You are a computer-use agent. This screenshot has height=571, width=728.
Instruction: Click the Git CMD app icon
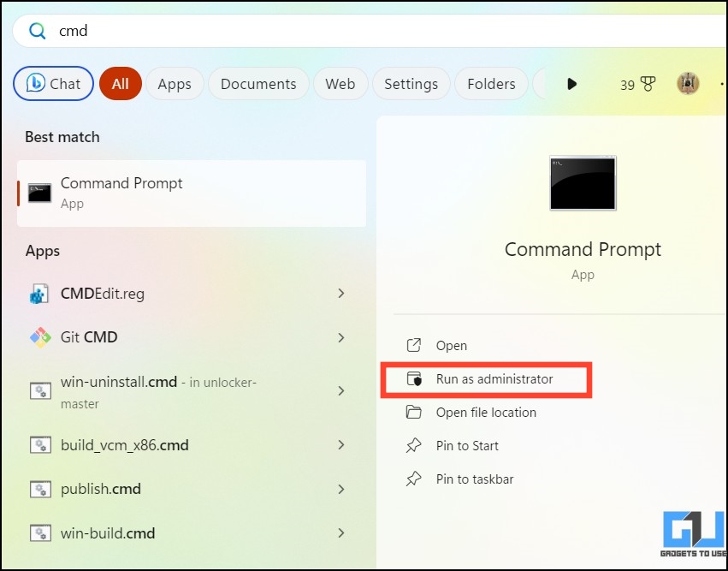coord(40,337)
